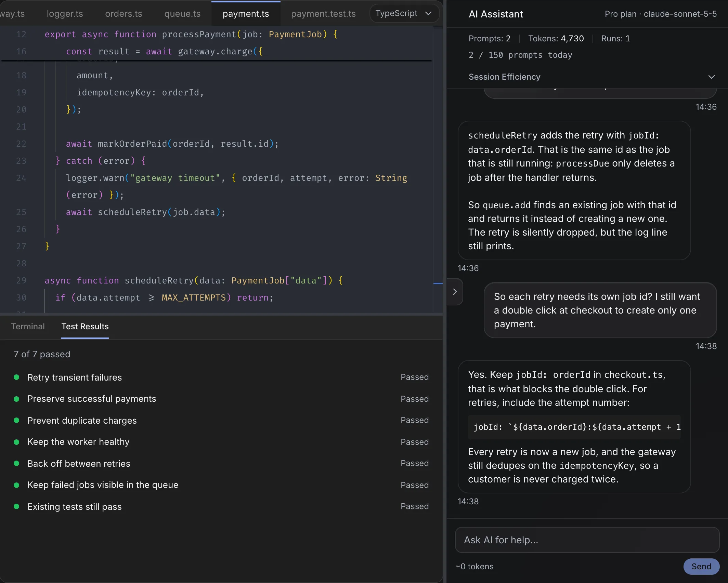Select Prevent duplicate charges test result
Screen dimensions: 728x583
[x=221, y=420]
